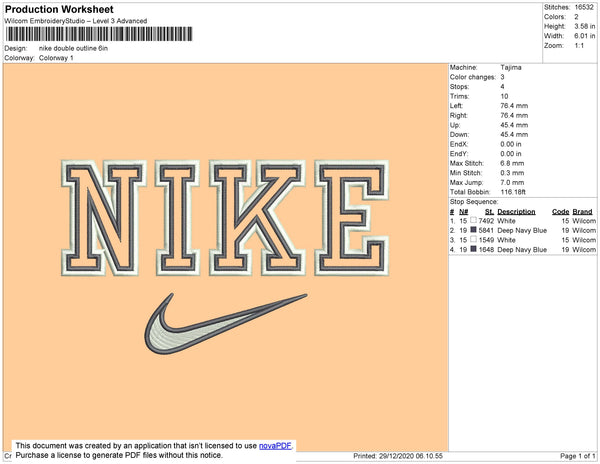Select the Down value 45.4 mm
The width and height of the screenshot is (600, 464).
click(514, 134)
